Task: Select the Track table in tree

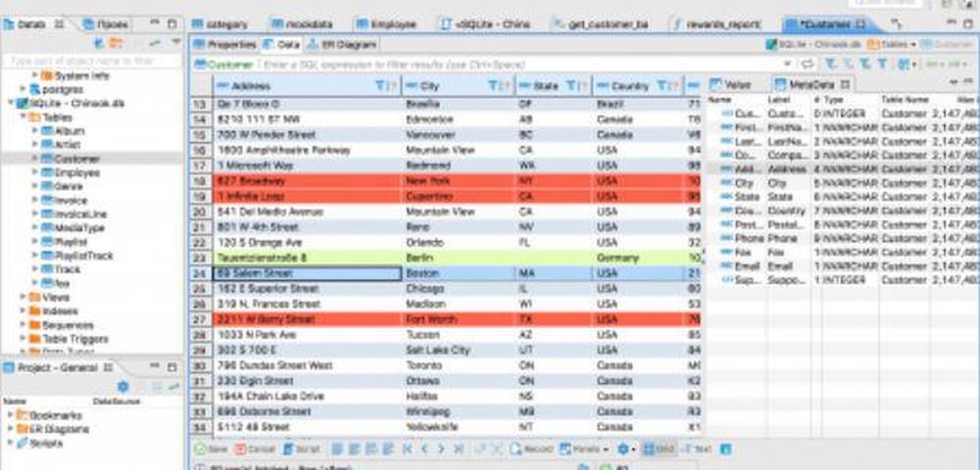Action: 61,269
